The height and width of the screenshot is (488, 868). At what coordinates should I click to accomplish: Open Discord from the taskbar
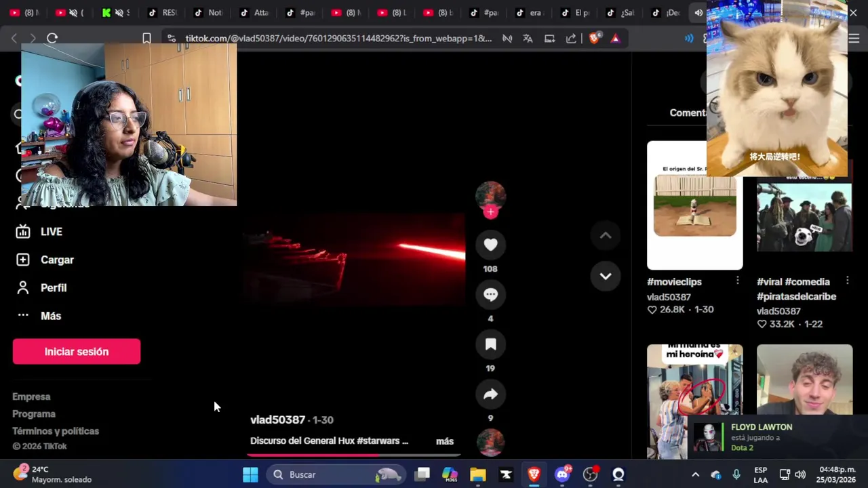tap(562, 474)
